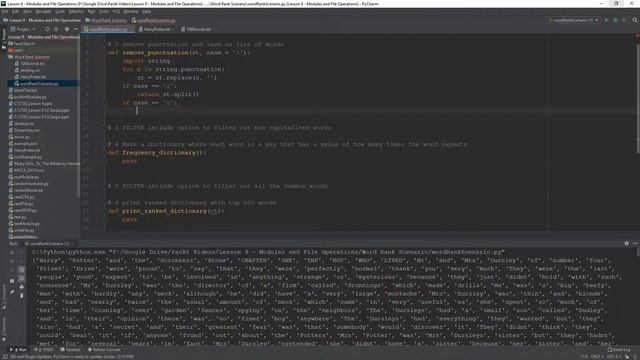Stop process with Run panel stop icon
Screen dimensions: 640x360
[x=12, y=261]
